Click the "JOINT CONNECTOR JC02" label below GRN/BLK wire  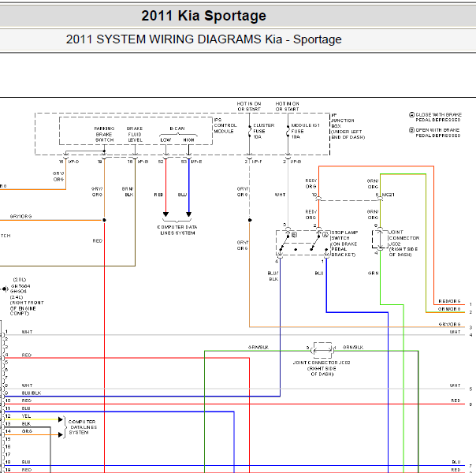(x=322, y=368)
